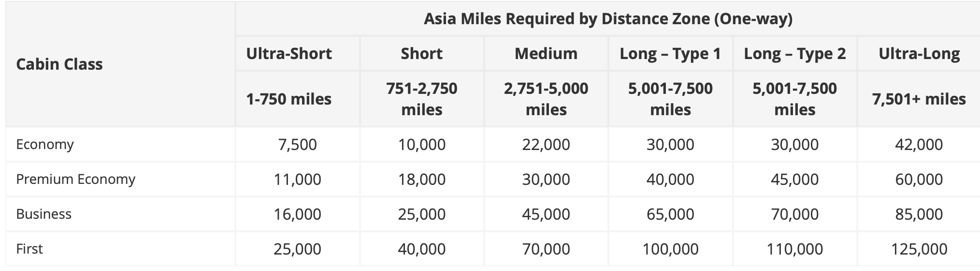
Task: Select First Long Type 2 value 110,000
Action: pyautogui.click(x=795, y=249)
